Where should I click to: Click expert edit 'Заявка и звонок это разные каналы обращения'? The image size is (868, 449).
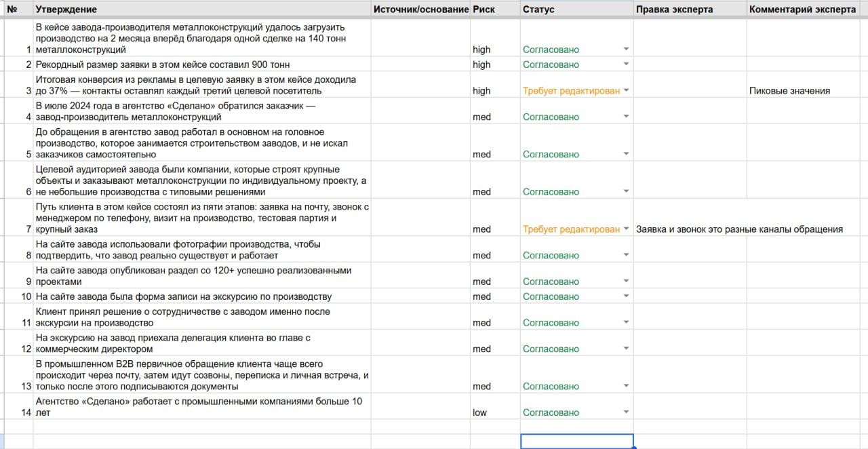739,229
